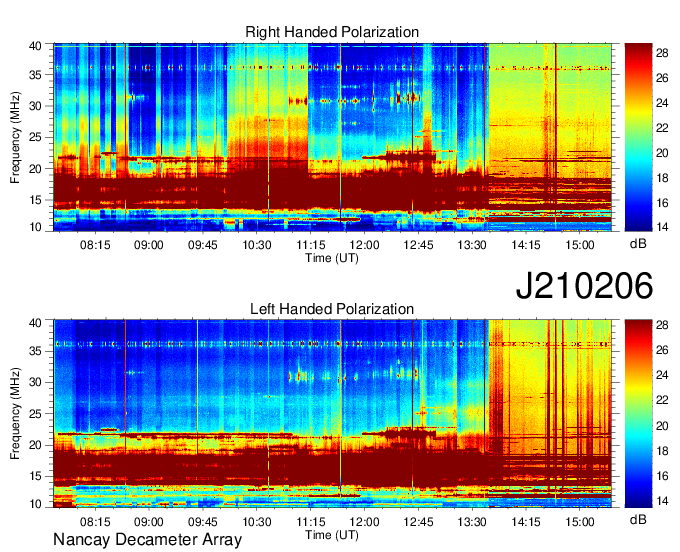Click the 15 MHz tick of Right Handed plot

pos(36,200)
